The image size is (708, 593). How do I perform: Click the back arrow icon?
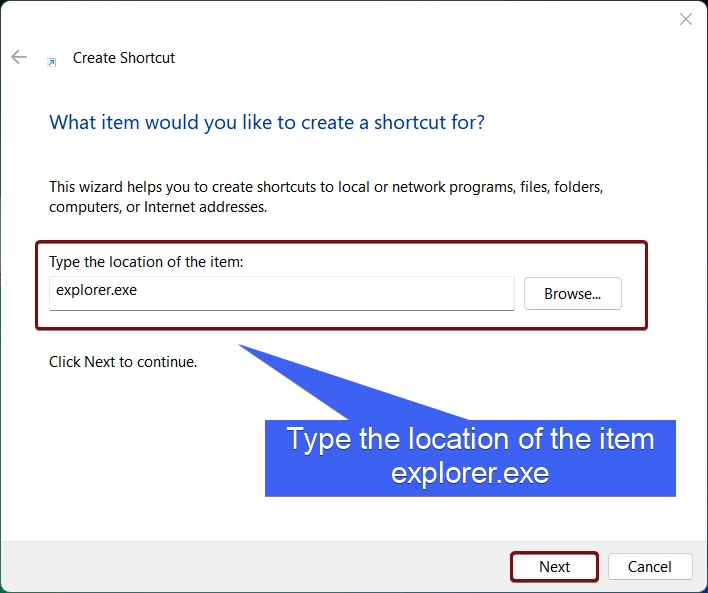pyautogui.click(x=19, y=57)
